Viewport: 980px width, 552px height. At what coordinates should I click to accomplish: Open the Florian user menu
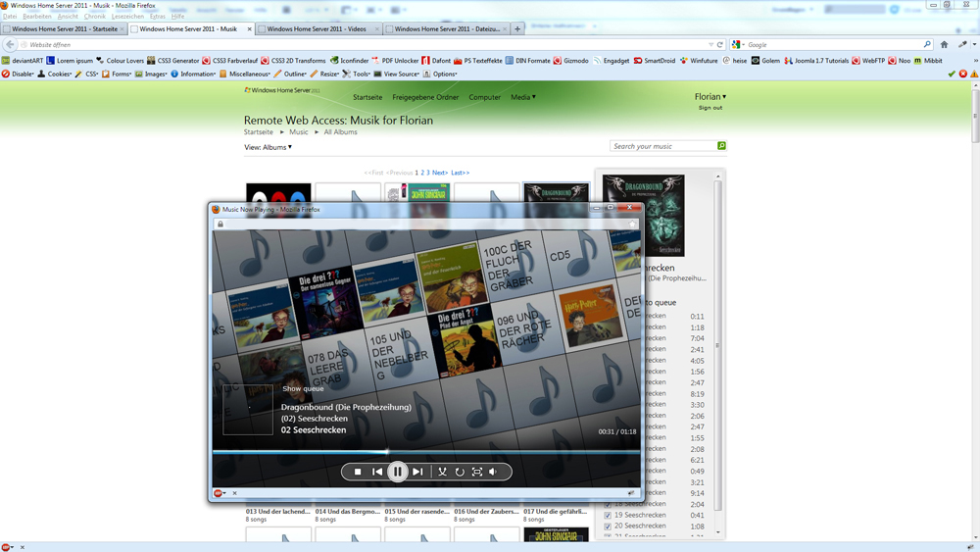click(x=710, y=97)
